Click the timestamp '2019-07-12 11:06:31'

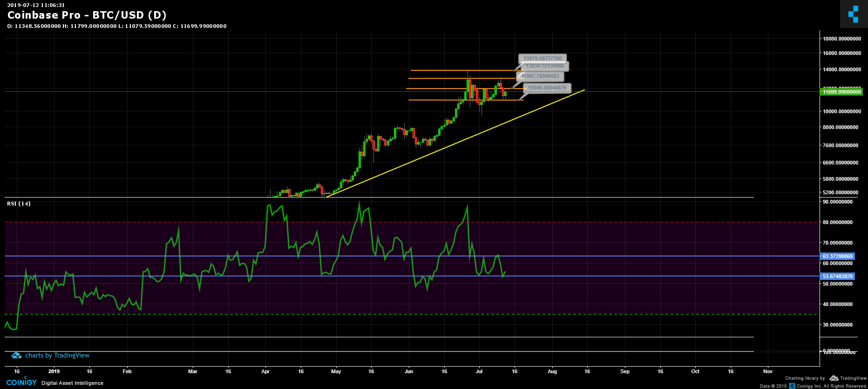click(36, 5)
